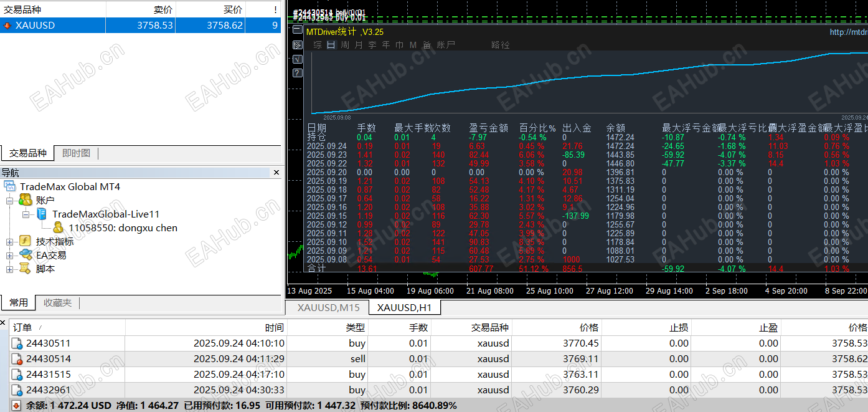Switch to the 常用 navigator tab
This screenshot has width=868, height=412.
[19, 302]
